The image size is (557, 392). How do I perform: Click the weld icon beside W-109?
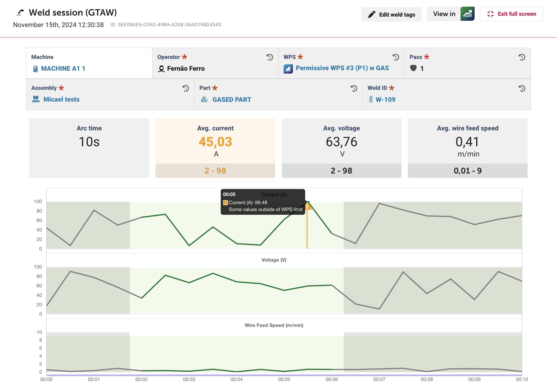click(x=371, y=99)
